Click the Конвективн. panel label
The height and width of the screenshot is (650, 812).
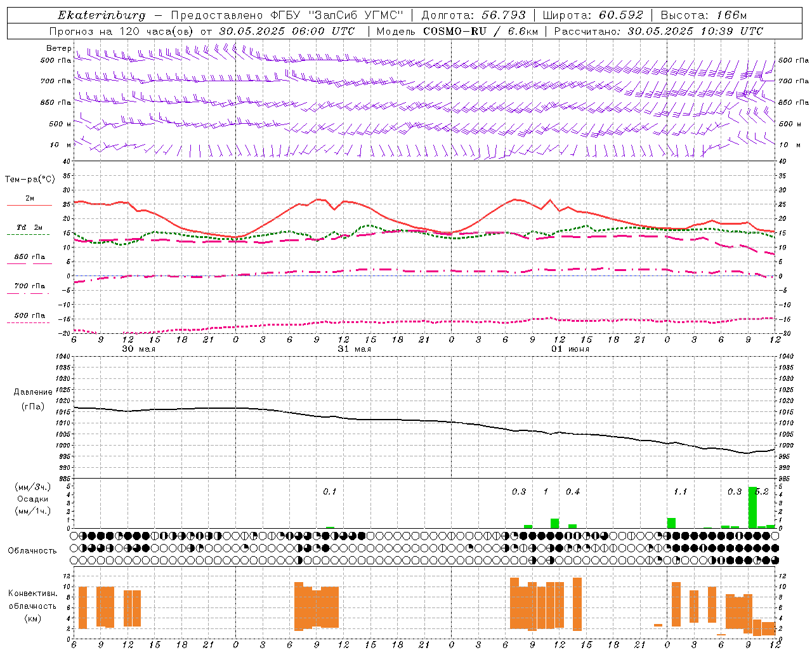point(33,594)
